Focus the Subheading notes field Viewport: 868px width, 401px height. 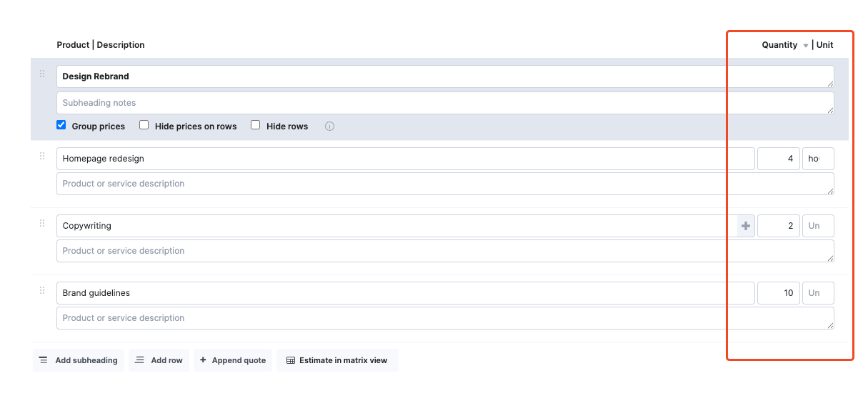pyautogui.click(x=444, y=103)
